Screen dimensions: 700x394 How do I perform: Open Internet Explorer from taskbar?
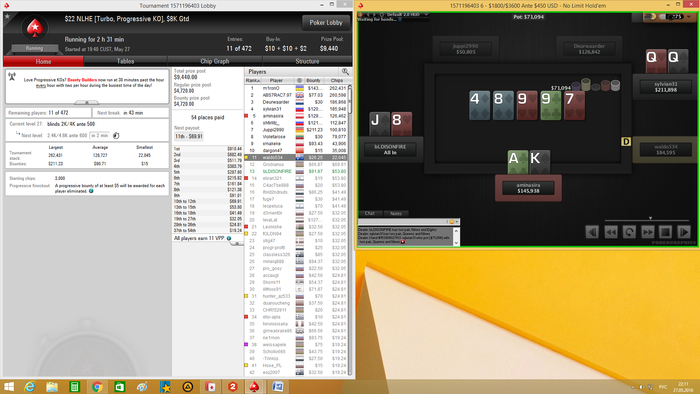[30, 387]
